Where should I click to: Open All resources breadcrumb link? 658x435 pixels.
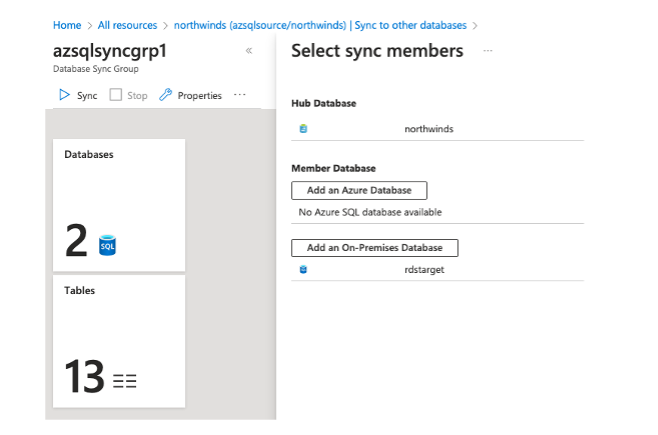[x=128, y=25]
